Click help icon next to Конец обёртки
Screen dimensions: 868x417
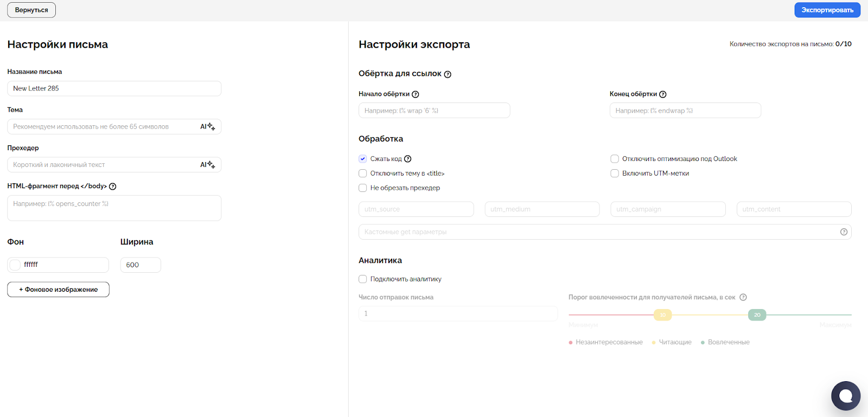point(663,94)
